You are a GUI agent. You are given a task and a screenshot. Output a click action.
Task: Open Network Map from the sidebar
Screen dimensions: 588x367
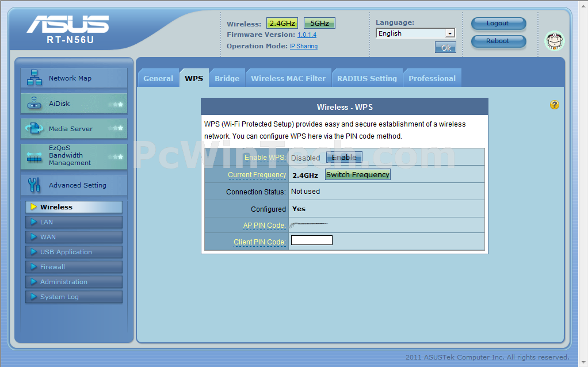pos(74,78)
